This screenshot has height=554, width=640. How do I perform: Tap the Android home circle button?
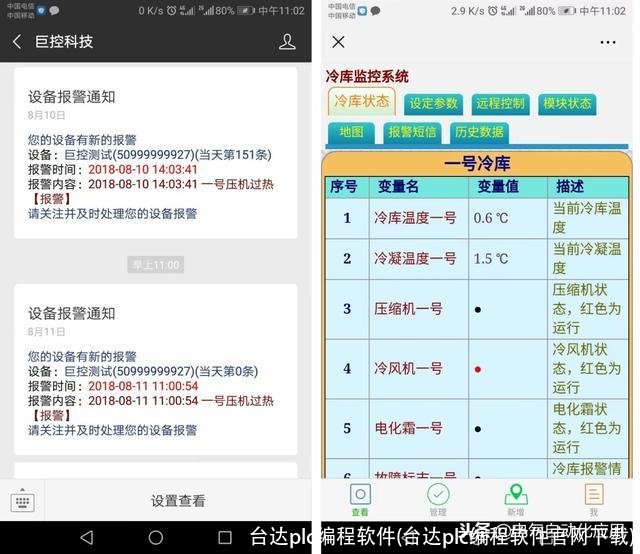tap(156, 537)
